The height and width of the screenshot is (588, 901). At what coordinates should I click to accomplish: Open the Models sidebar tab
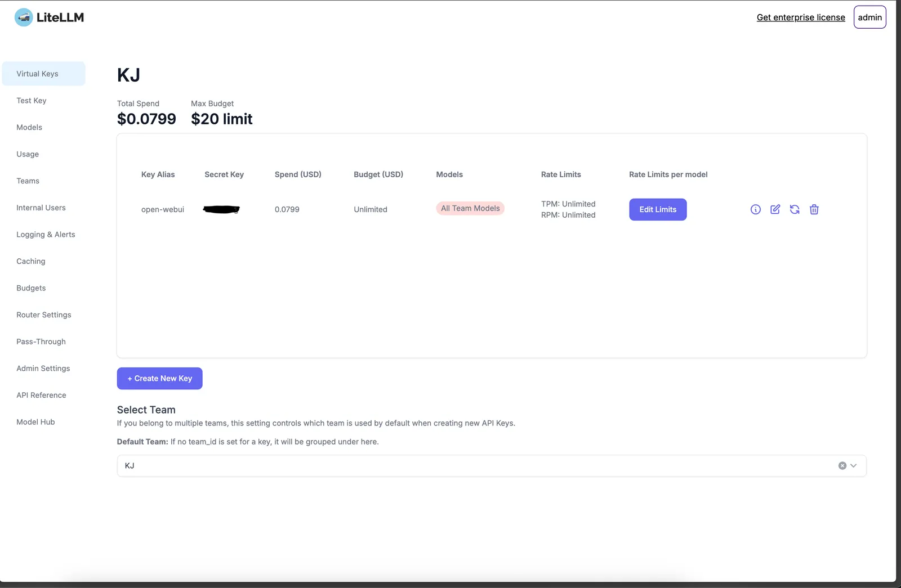click(x=29, y=128)
